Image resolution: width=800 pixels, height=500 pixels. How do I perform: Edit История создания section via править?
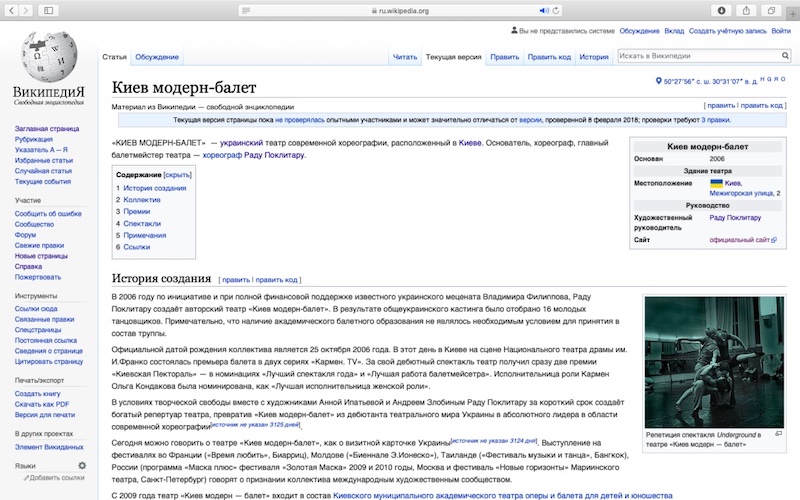click(236, 280)
